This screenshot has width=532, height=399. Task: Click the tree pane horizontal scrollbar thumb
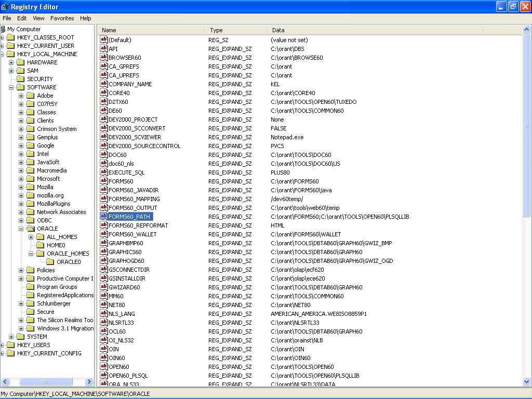(x=45, y=382)
